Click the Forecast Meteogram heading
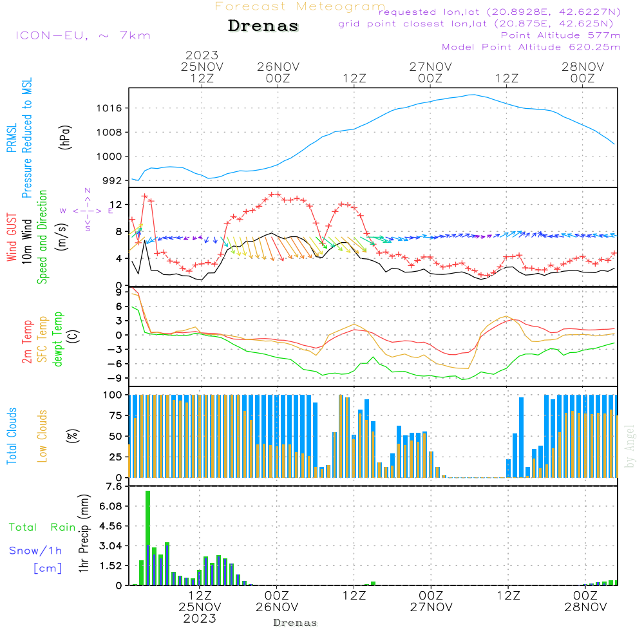The image size is (644, 644). [x=300, y=6]
